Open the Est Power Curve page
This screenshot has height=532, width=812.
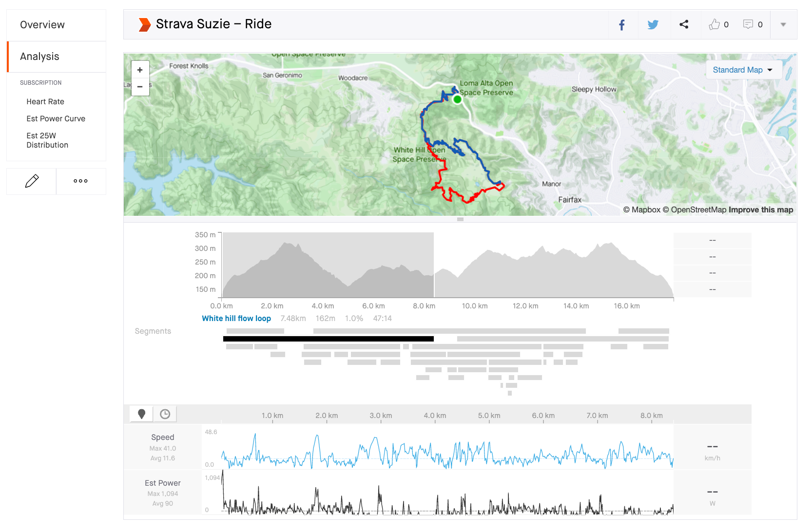click(x=56, y=119)
